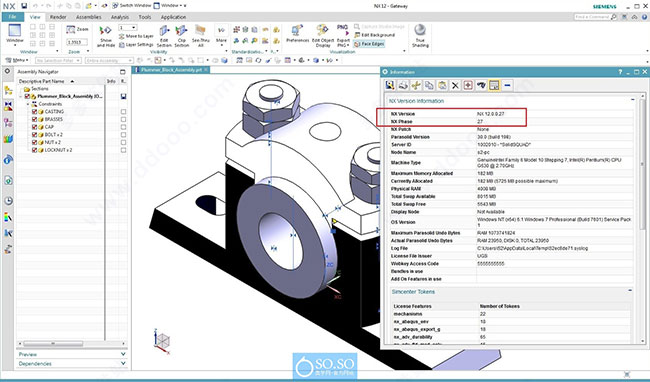Switch to the Tools tab

(145, 17)
